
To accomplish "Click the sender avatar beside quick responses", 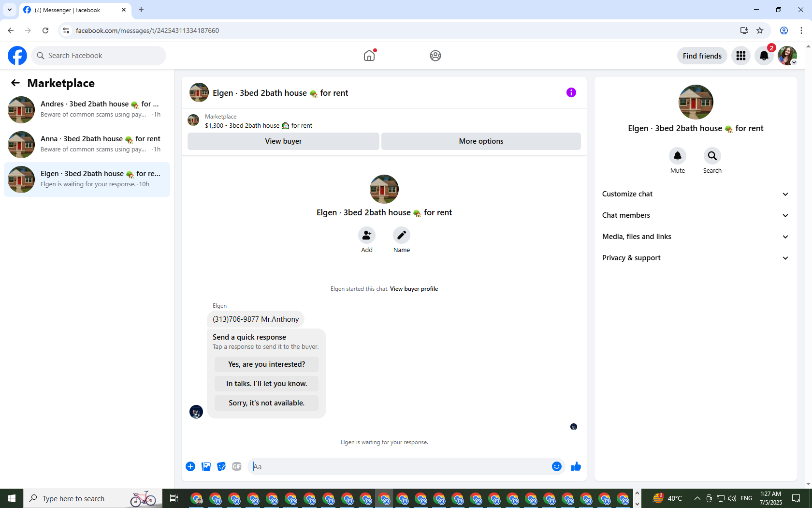I will click(196, 412).
